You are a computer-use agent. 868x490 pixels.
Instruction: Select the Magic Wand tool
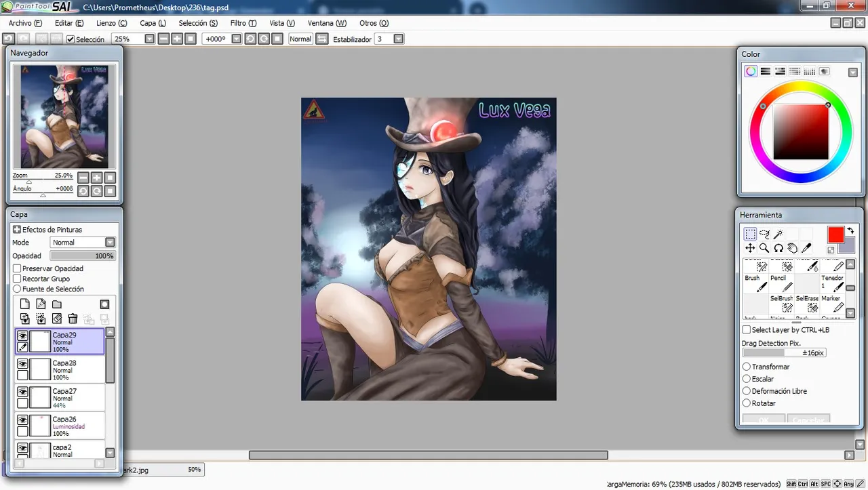click(778, 234)
